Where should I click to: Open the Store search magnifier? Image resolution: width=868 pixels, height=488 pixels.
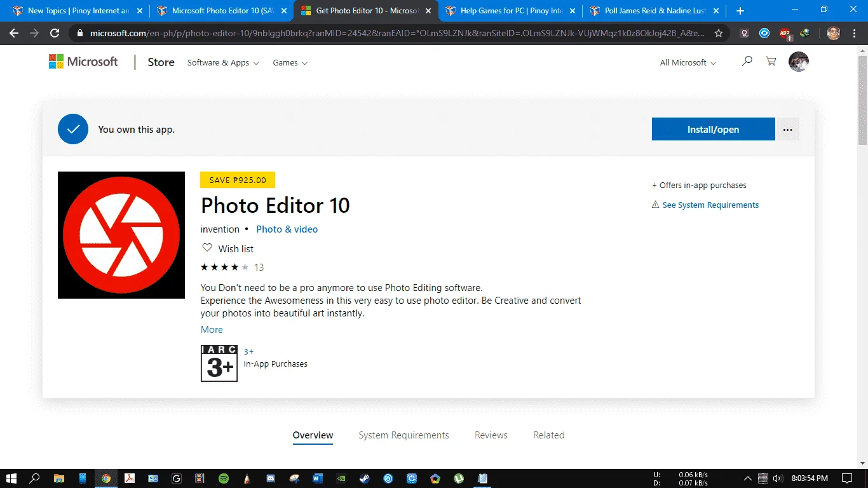coord(747,62)
